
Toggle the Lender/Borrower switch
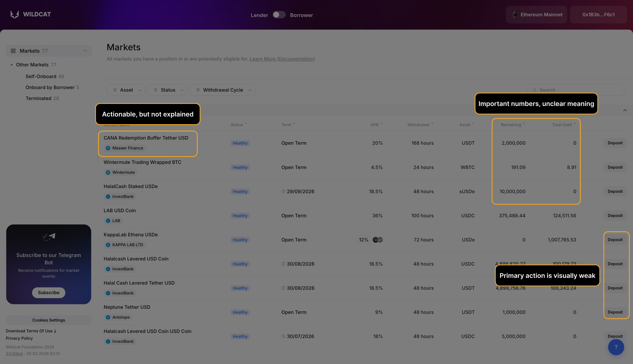click(279, 15)
